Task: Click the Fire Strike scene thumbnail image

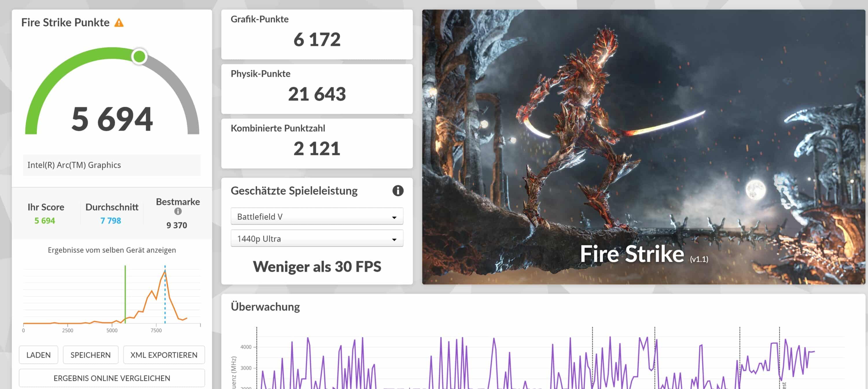Action: click(643, 147)
